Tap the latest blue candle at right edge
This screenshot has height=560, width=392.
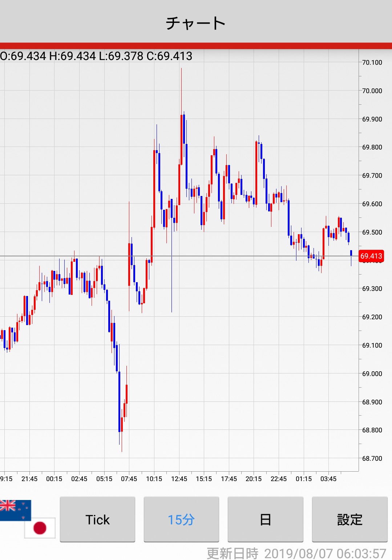click(x=351, y=253)
